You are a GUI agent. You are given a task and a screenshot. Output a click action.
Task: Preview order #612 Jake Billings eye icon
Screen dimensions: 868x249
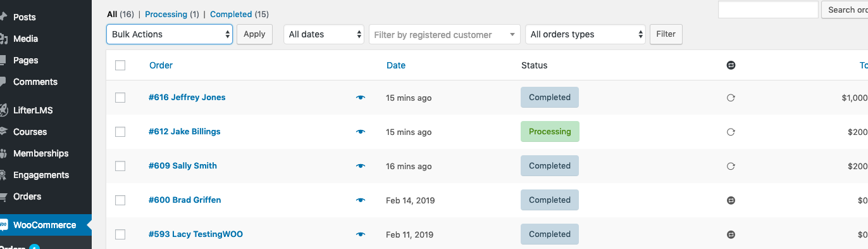(361, 132)
